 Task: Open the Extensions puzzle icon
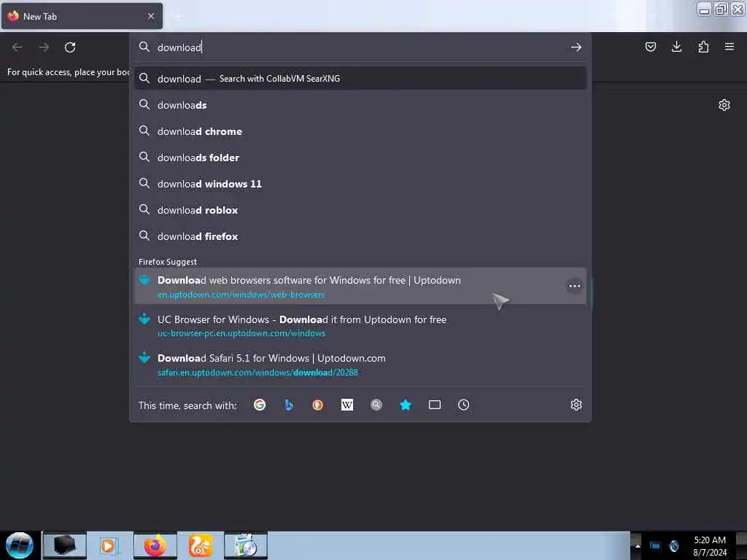coord(703,47)
